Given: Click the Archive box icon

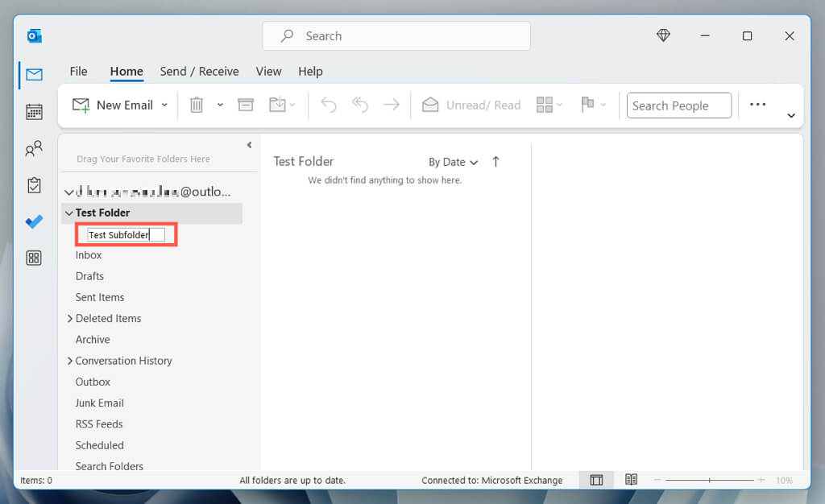Looking at the screenshot, I should 246,105.
